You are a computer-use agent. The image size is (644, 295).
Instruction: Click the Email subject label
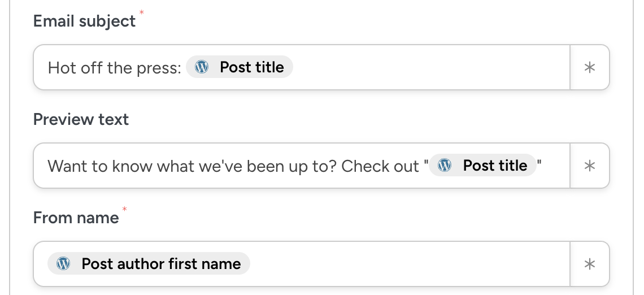click(84, 21)
